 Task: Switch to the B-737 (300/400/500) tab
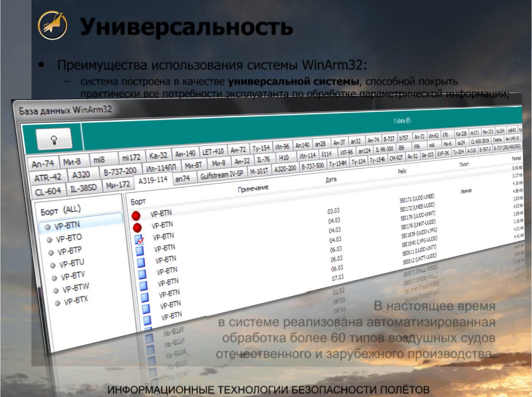[x=507, y=147]
